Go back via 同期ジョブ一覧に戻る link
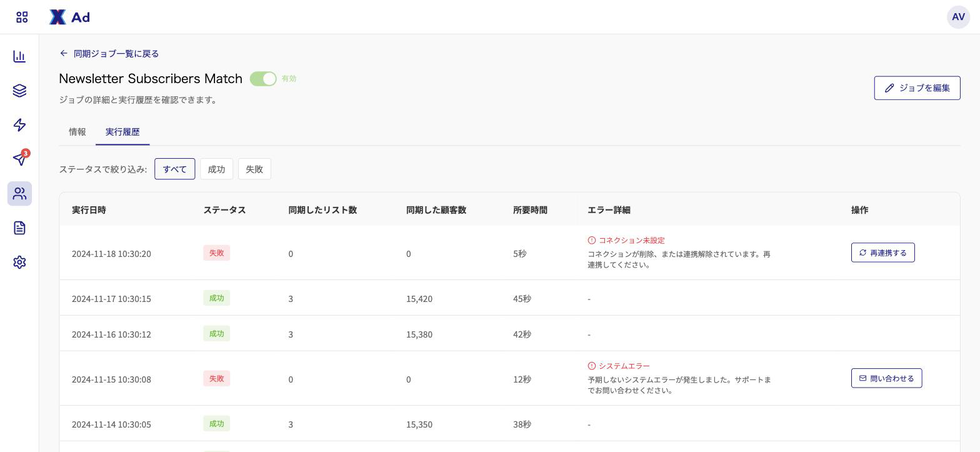This screenshot has width=980, height=452. coord(109,54)
